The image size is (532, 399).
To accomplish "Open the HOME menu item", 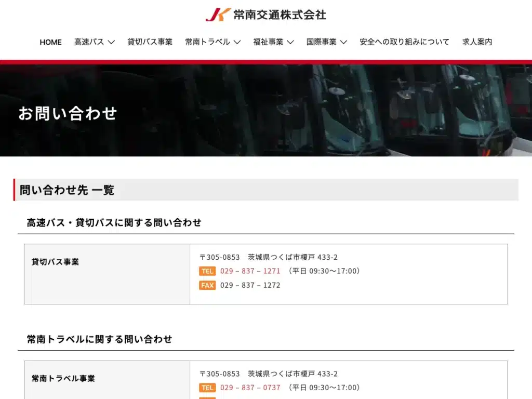I will point(50,42).
